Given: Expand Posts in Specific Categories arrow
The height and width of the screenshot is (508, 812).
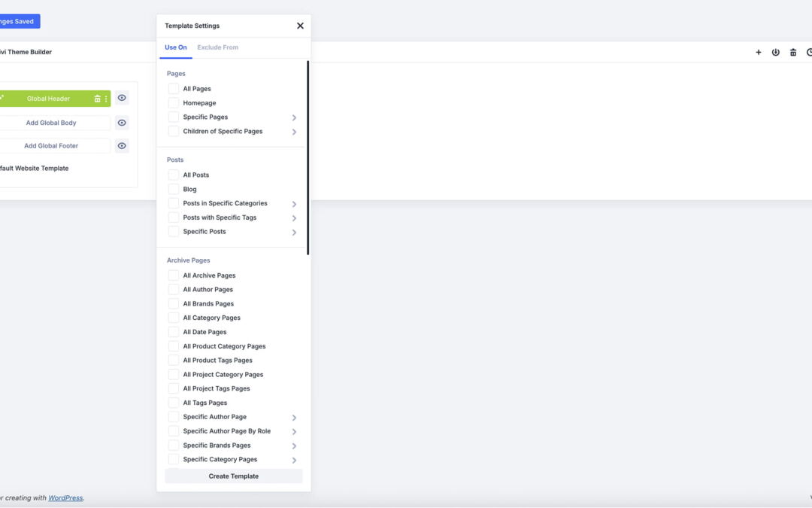Looking at the screenshot, I should pyautogui.click(x=294, y=204).
